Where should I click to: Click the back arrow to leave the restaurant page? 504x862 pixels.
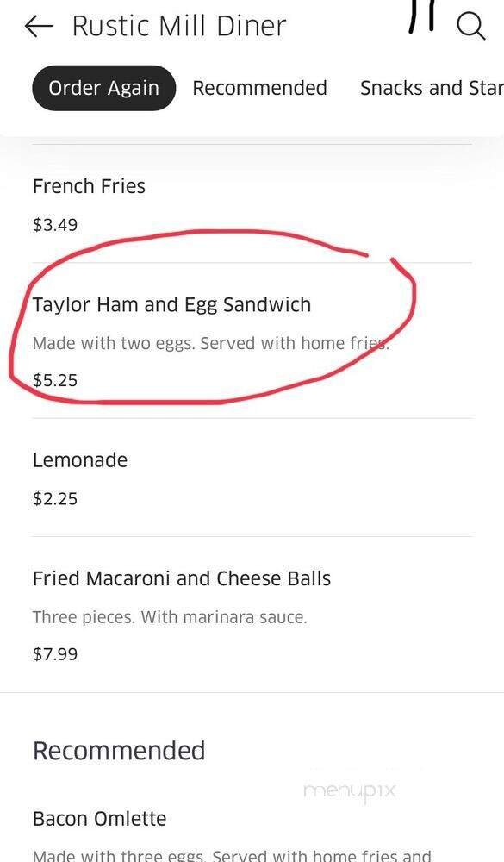[38, 26]
